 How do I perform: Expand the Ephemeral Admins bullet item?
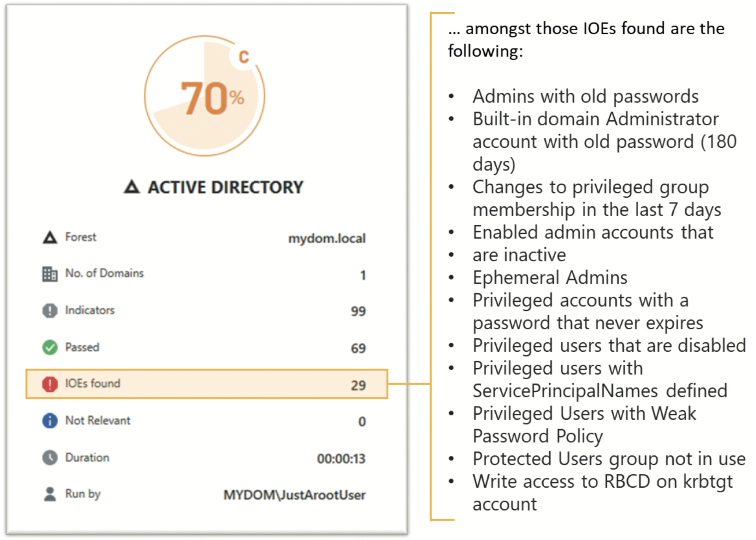point(550,278)
